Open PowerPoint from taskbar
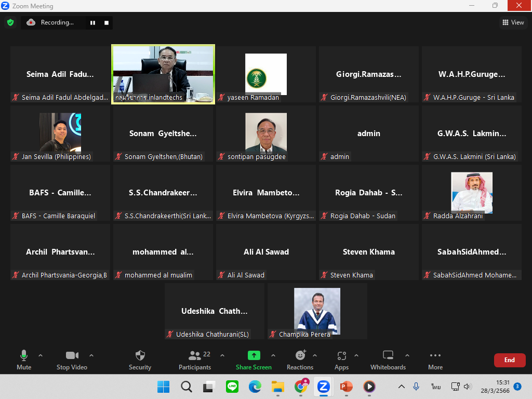 point(346,387)
